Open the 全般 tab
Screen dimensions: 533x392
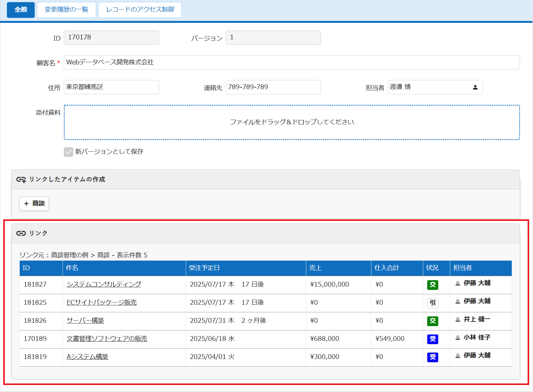click(21, 10)
